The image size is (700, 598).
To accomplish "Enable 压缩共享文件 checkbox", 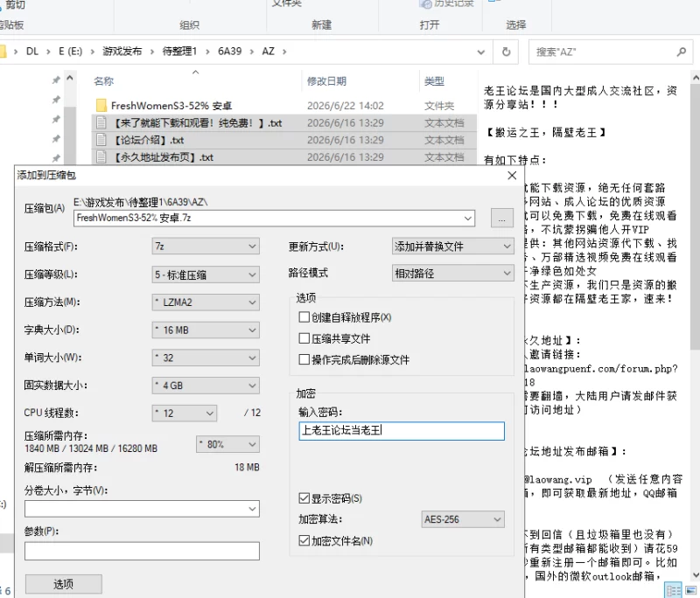I will tap(304, 338).
